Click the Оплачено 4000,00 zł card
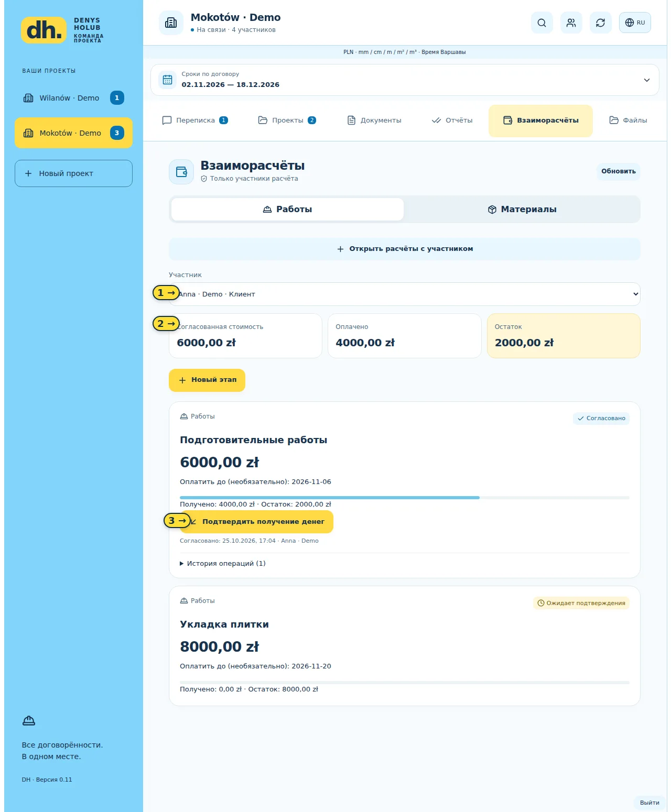This screenshot has width=671, height=812. 405,336
